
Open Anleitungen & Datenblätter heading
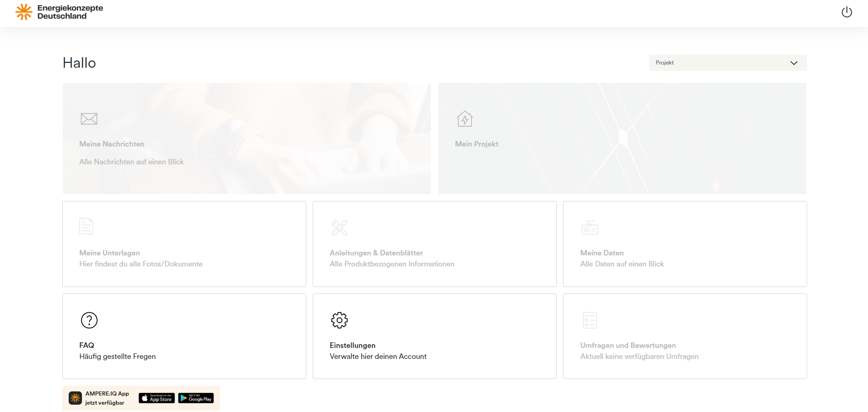[x=376, y=253]
